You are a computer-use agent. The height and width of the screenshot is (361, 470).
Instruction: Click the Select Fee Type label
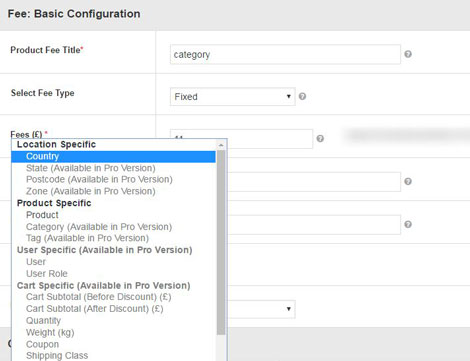click(42, 93)
